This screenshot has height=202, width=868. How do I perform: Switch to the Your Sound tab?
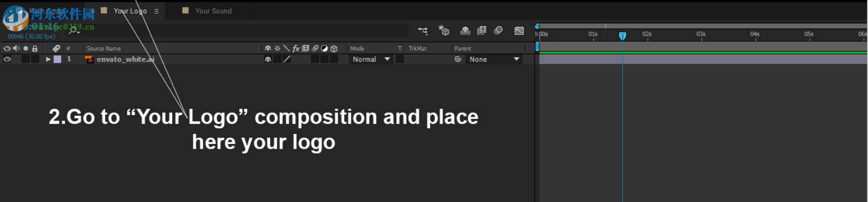coord(213,11)
